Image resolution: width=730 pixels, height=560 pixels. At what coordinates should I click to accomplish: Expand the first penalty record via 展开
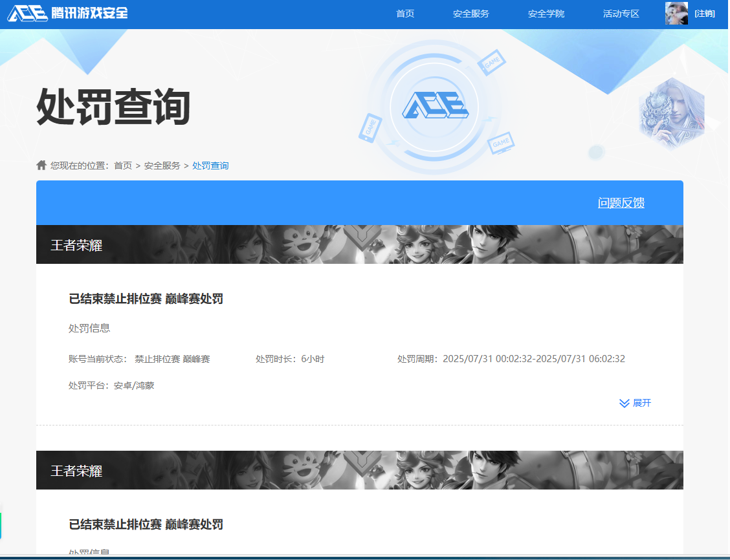point(641,404)
